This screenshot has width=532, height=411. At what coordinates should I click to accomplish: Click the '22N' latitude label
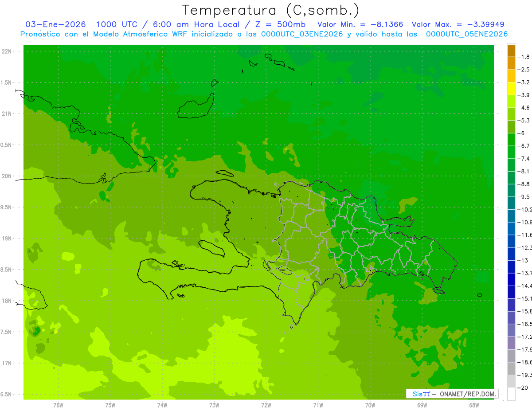[x=7, y=51]
